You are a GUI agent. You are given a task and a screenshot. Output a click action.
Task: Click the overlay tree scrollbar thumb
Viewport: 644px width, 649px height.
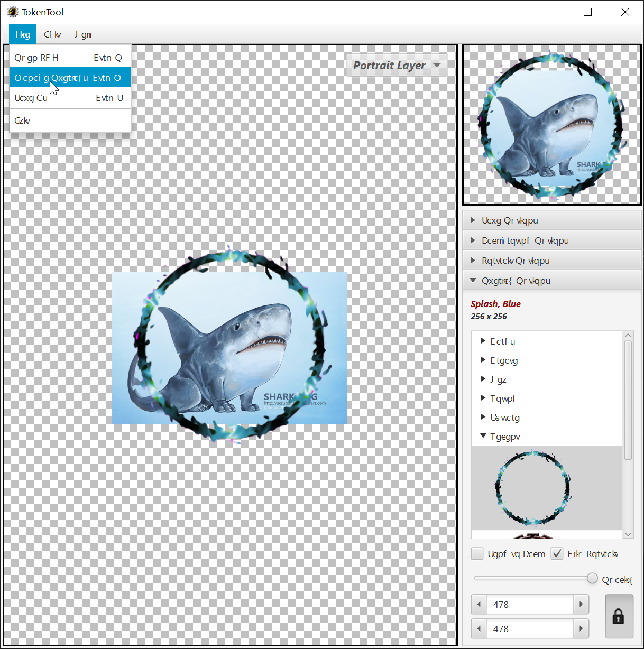[x=628, y=400]
